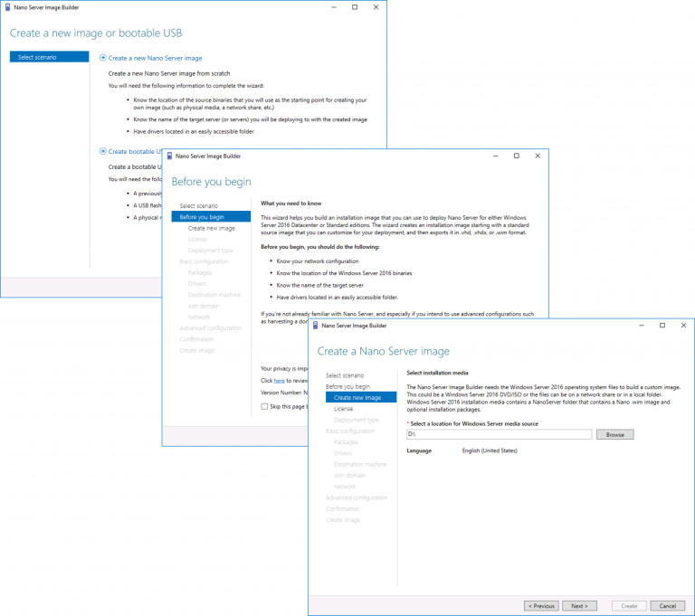Click the greyed Create button
695x616 pixels.
point(629,606)
